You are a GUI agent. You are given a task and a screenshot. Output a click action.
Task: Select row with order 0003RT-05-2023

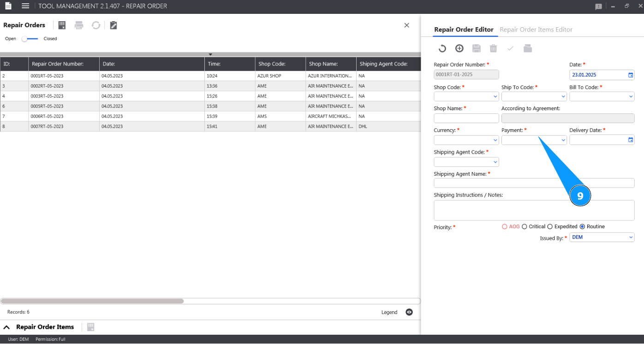click(x=210, y=96)
